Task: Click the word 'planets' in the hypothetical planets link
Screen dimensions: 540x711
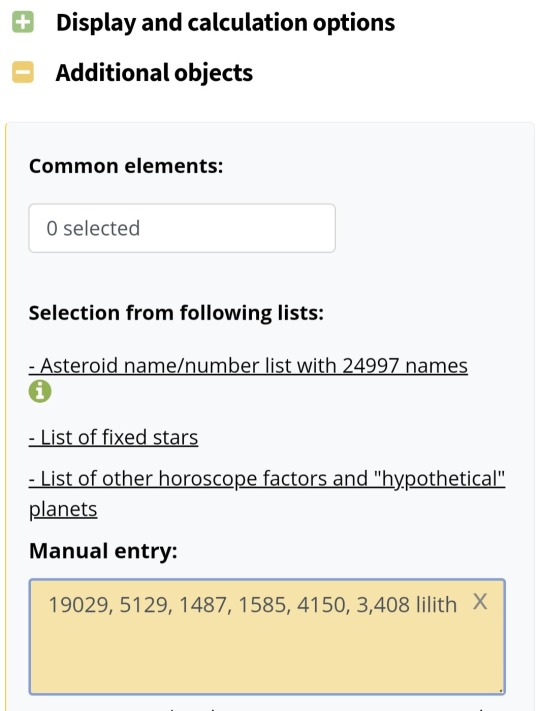Action: [63, 509]
